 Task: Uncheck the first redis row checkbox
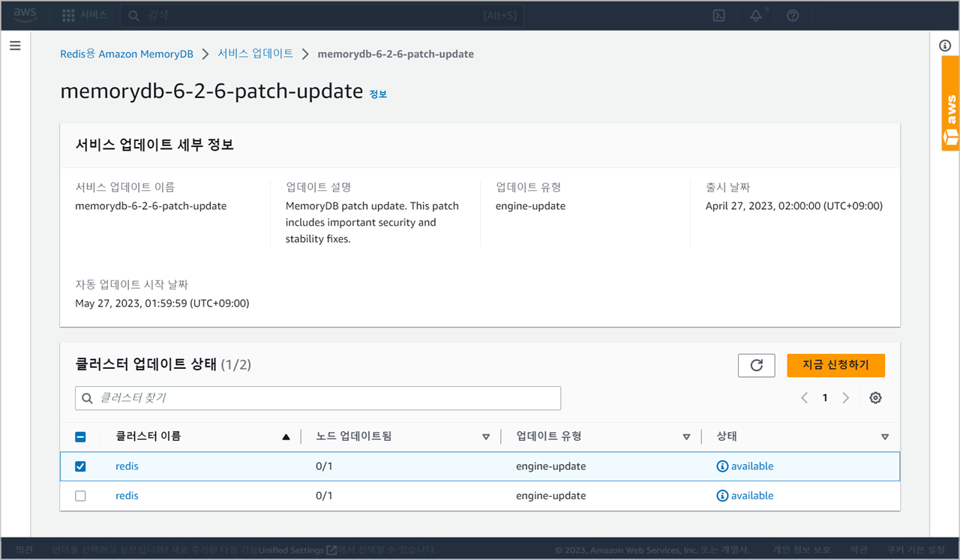point(80,466)
